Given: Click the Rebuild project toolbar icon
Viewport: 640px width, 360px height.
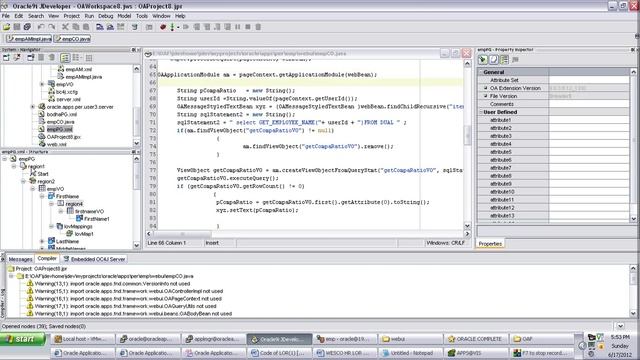Looking at the screenshot, I should (x=110, y=27).
